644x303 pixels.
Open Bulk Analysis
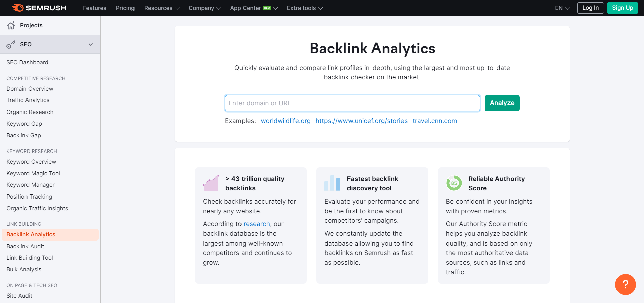pyautogui.click(x=24, y=269)
